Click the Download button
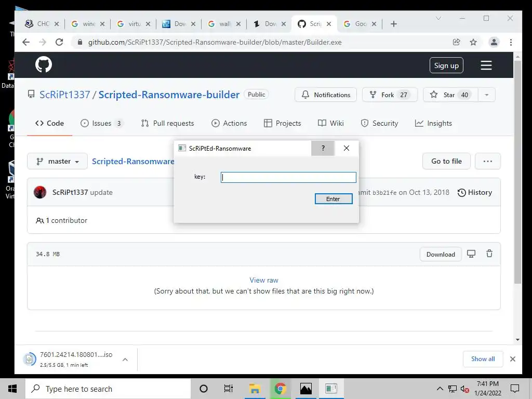The image size is (532, 399). click(441, 254)
